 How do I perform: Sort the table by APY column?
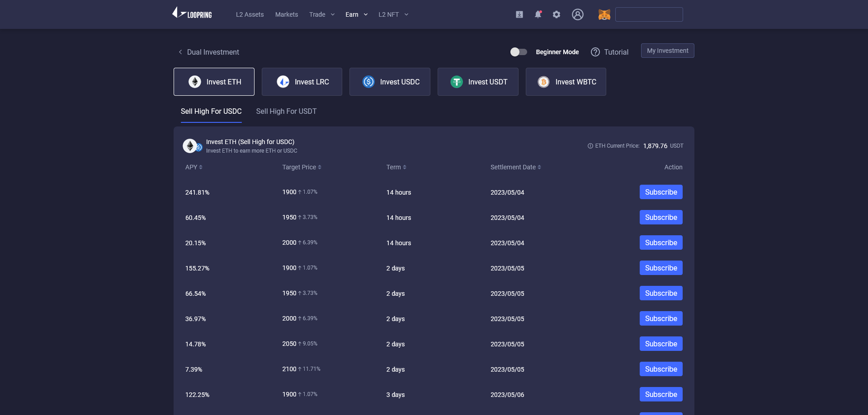[x=194, y=167]
